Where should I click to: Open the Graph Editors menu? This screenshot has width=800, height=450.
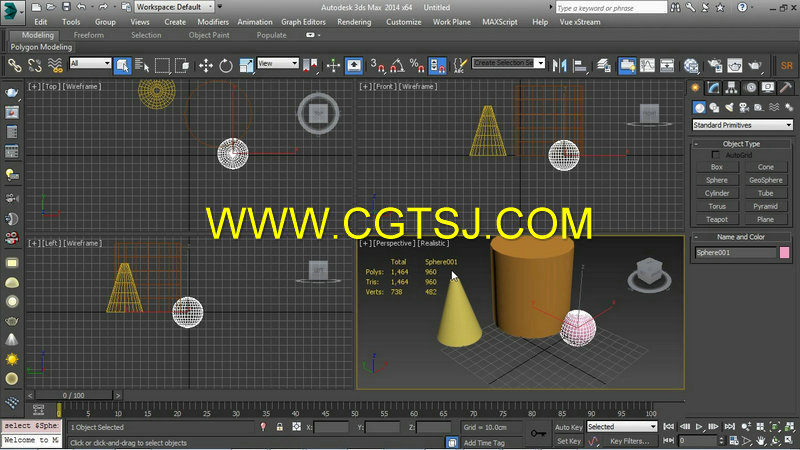pyautogui.click(x=303, y=22)
